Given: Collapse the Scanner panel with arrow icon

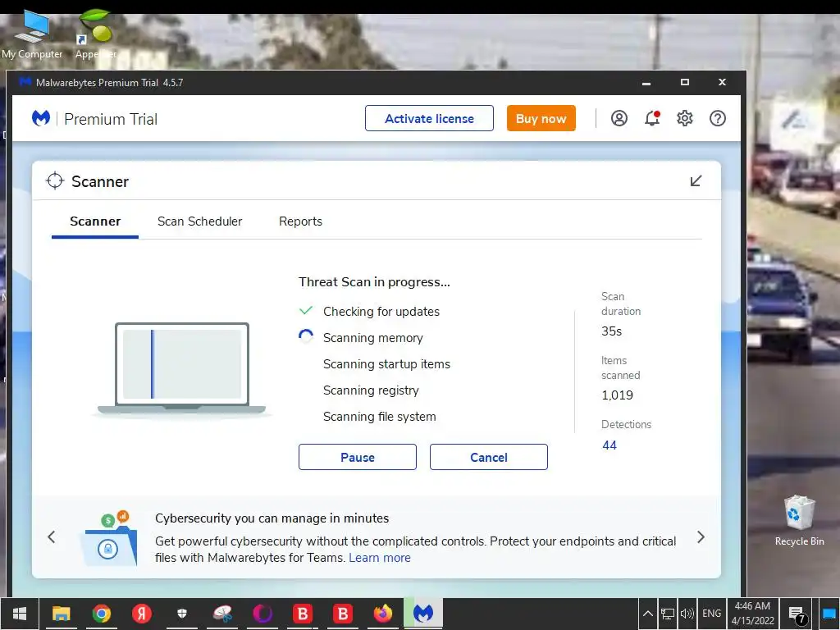Looking at the screenshot, I should point(696,181).
